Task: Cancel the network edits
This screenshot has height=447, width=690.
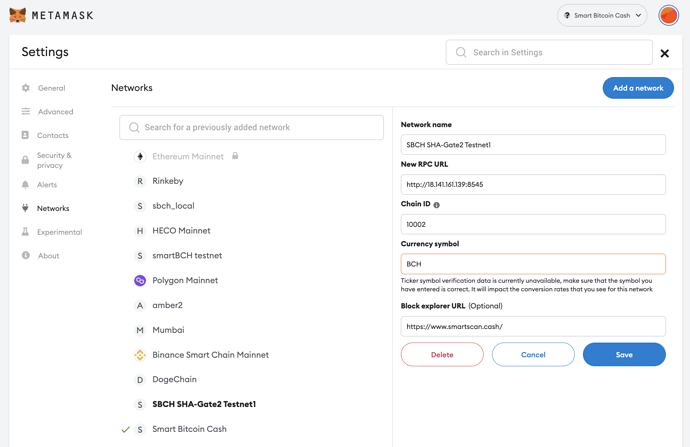Action: coord(533,355)
